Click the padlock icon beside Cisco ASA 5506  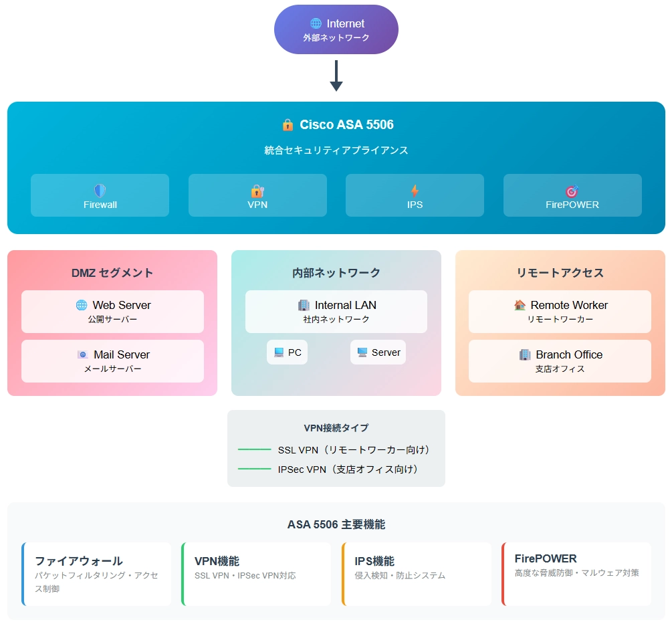(288, 125)
